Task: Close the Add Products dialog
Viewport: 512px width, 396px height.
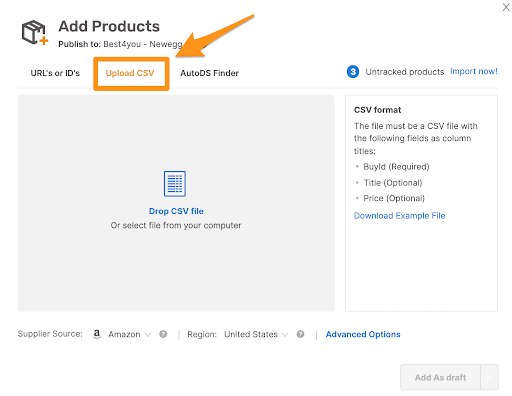Action: (x=506, y=7)
